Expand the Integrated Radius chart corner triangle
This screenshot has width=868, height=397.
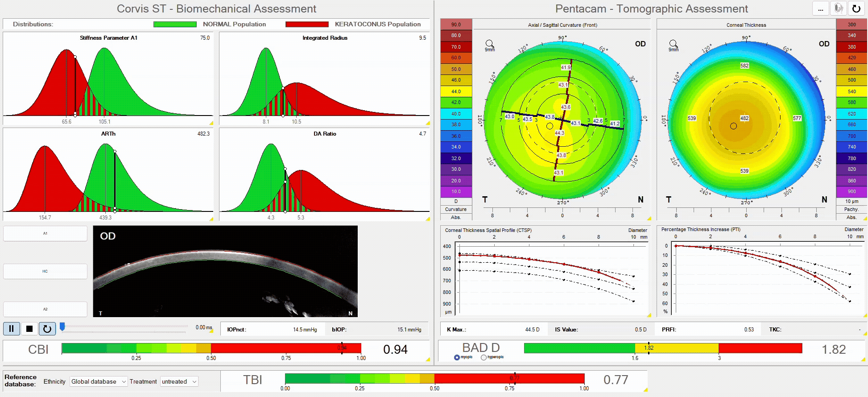[x=427, y=123]
